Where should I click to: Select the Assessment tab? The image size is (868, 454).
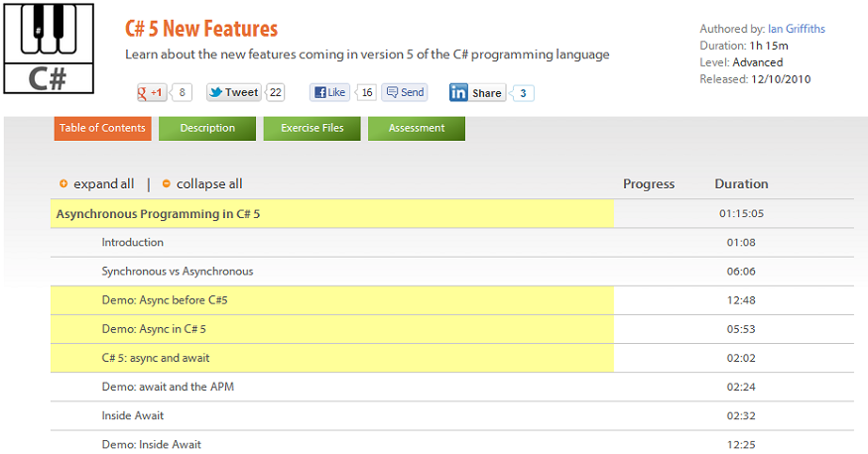point(417,128)
